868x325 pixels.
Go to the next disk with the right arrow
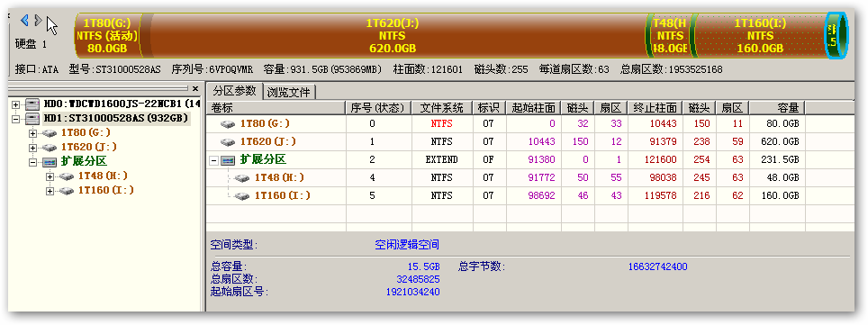click(38, 21)
